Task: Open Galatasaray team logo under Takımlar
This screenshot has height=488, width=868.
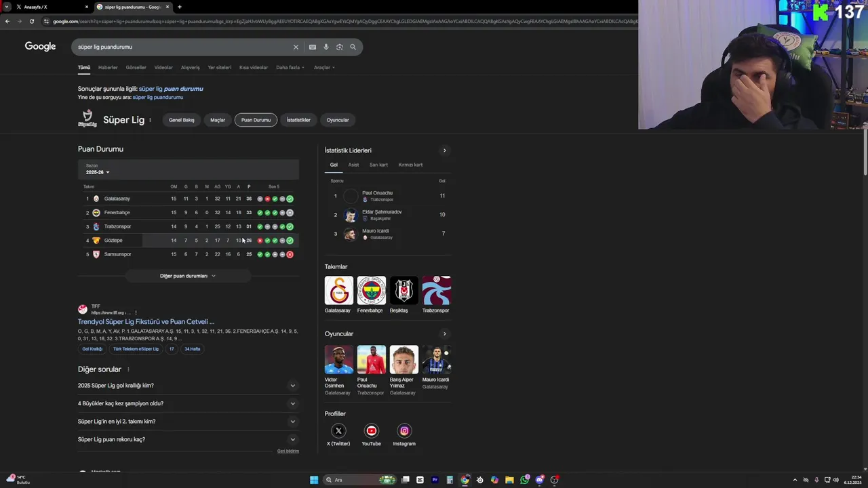Action: [338, 290]
